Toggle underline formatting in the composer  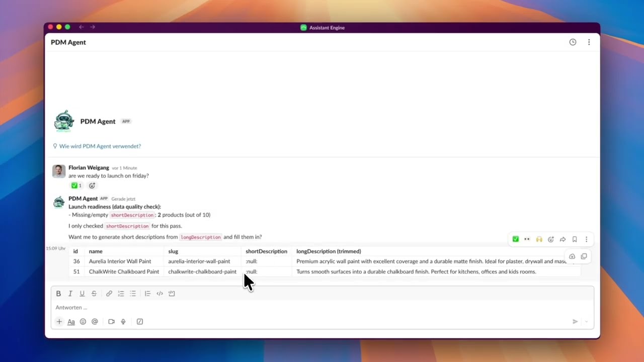click(x=82, y=294)
